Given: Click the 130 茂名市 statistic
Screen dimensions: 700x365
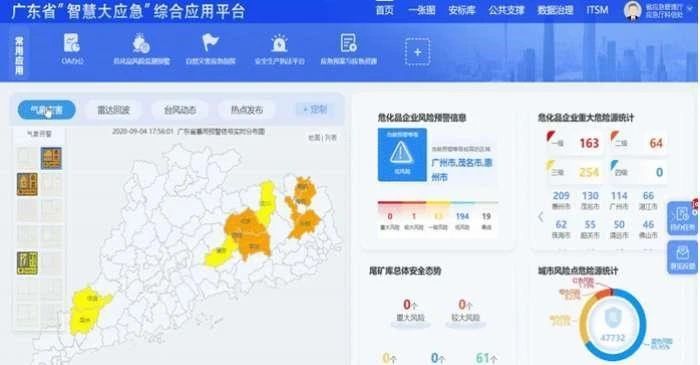Looking at the screenshot, I should (590, 200).
